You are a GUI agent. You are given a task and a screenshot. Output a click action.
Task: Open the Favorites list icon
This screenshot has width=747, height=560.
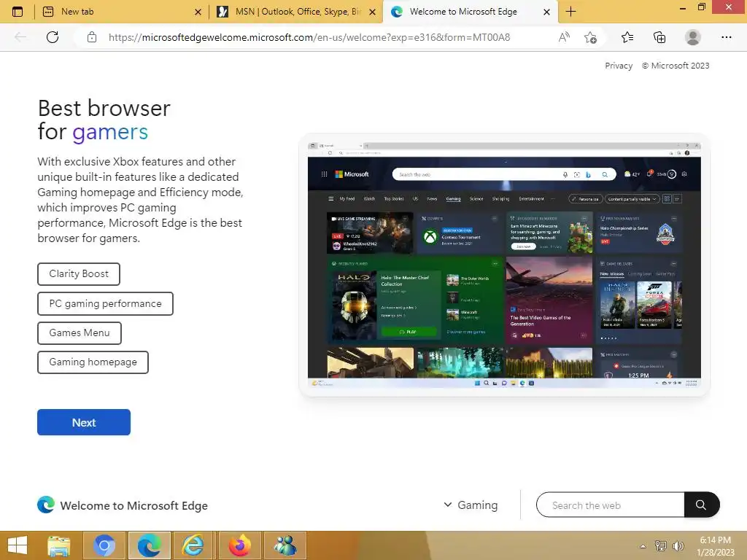(627, 37)
